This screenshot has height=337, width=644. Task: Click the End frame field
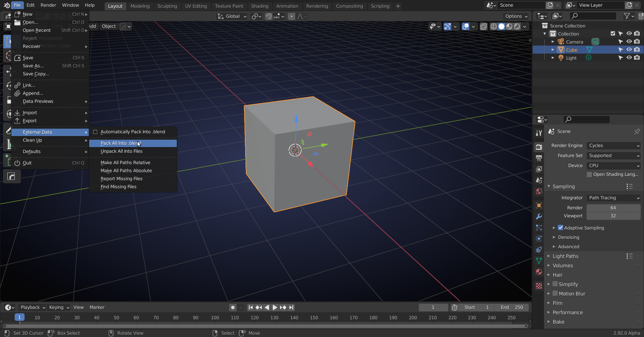coord(512,308)
